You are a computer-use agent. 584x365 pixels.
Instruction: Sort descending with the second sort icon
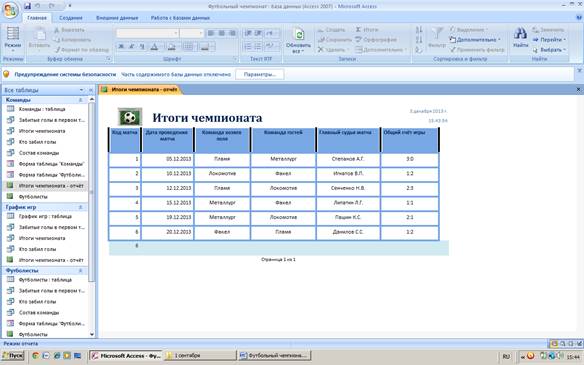point(419,39)
